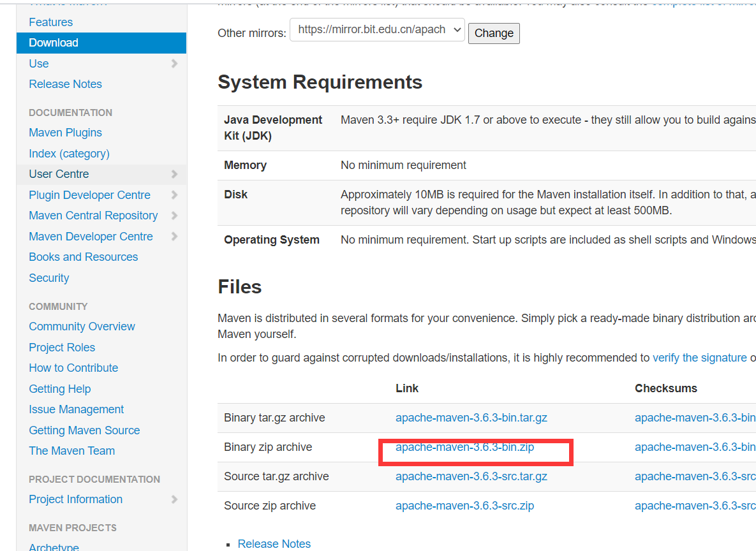Click the Files section heading
The height and width of the screenshot is (551, 756).
pos(240,287)
